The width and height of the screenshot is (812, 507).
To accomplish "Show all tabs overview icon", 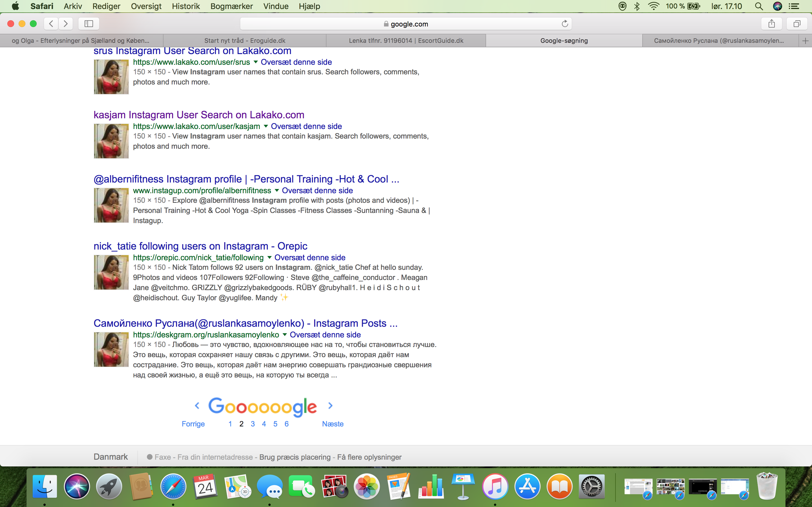I will 796,23.
